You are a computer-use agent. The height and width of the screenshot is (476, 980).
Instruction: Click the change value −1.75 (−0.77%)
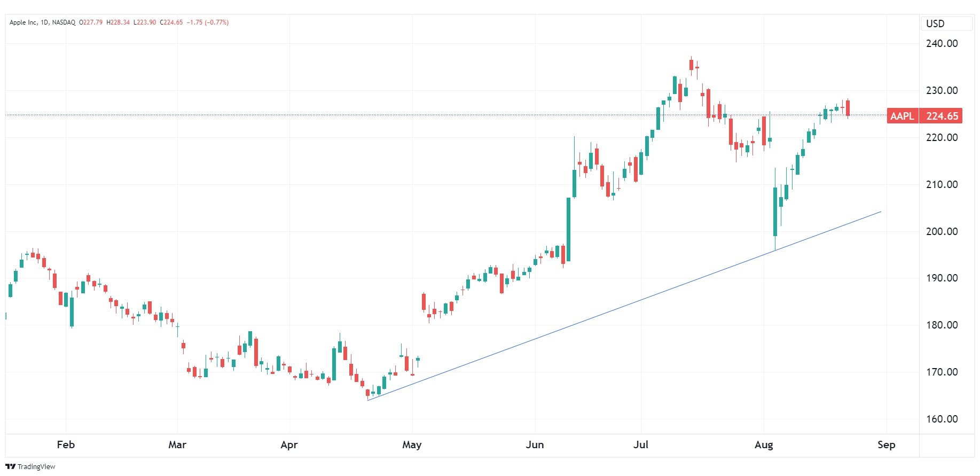tap(208, 22)
